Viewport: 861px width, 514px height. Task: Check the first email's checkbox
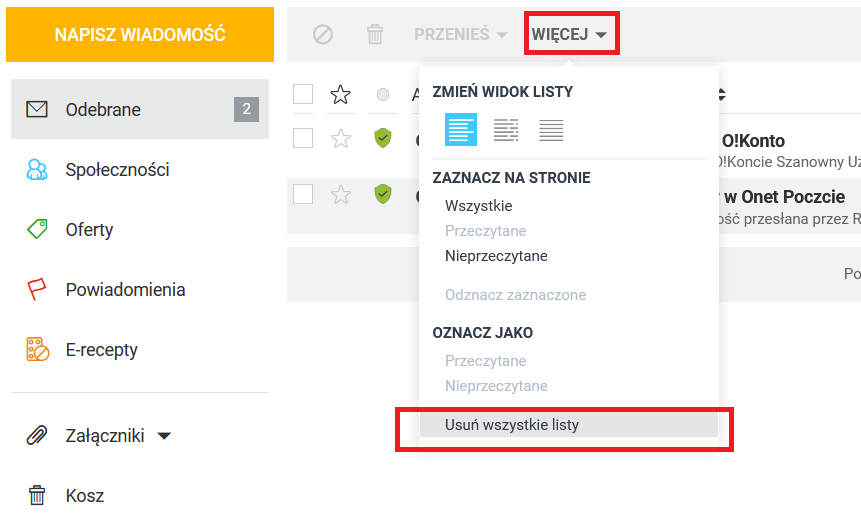click(303, 139)
